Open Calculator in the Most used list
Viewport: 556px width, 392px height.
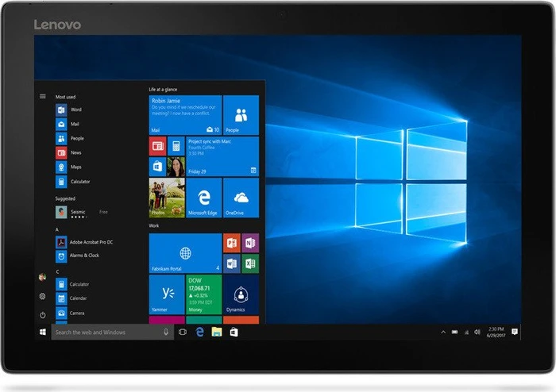pos(73,182)
